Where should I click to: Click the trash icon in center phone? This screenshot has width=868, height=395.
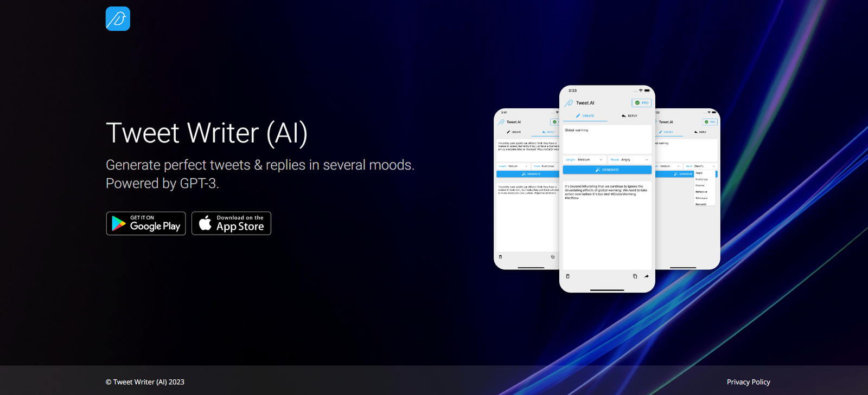coord(568,276)
